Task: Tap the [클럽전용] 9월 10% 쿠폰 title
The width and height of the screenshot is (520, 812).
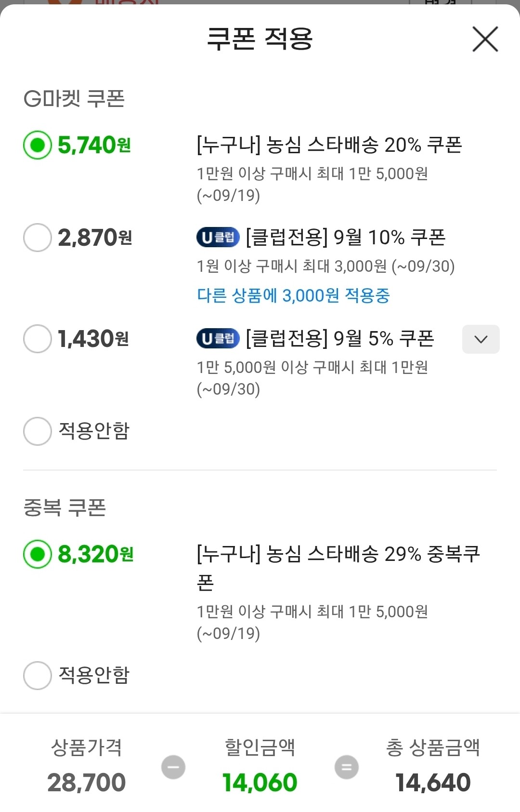Action: pyautogui.click(x=346, y=238)
